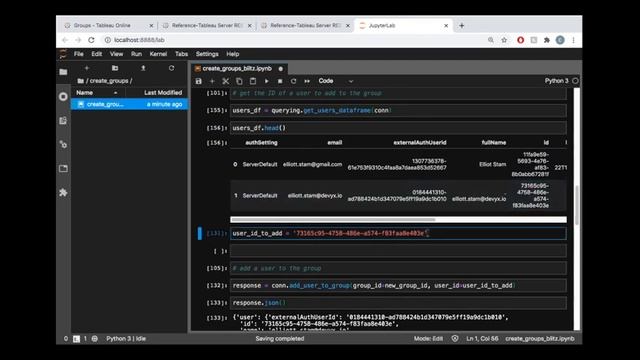Screen dimensions: 640x360
Task: Bookmark this page with star icon
Action: click(504, 40)
